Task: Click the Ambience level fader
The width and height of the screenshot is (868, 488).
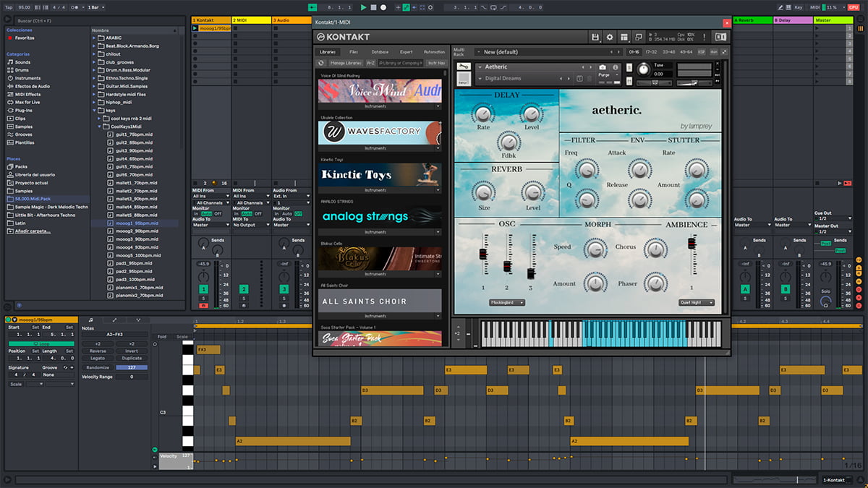Action: coord(692,244)
